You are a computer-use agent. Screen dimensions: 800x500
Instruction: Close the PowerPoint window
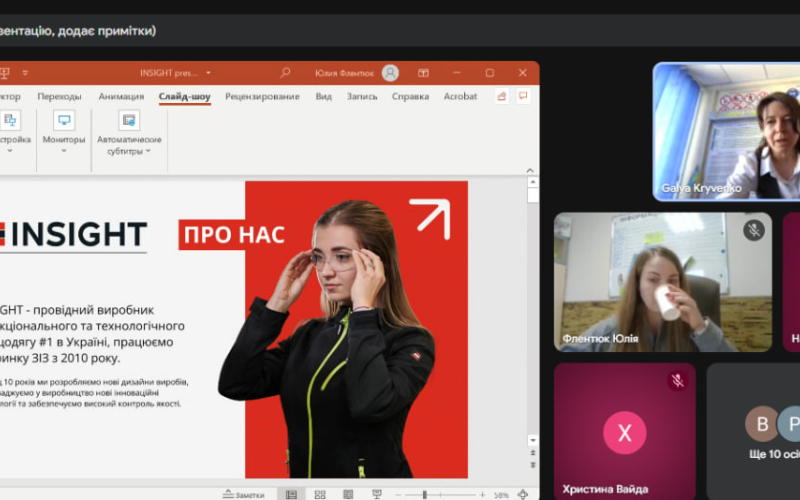[522, 73]
